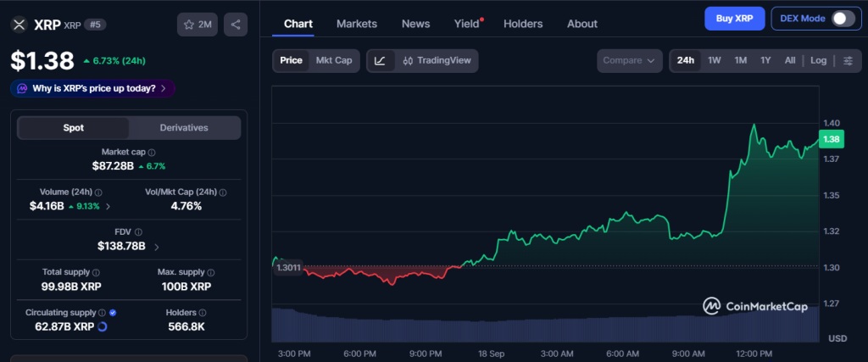The height and width of the screenshot is (362, 868).
Task: Click the 62.87B XRP circulating supply
Action: (x=64, y=326)
